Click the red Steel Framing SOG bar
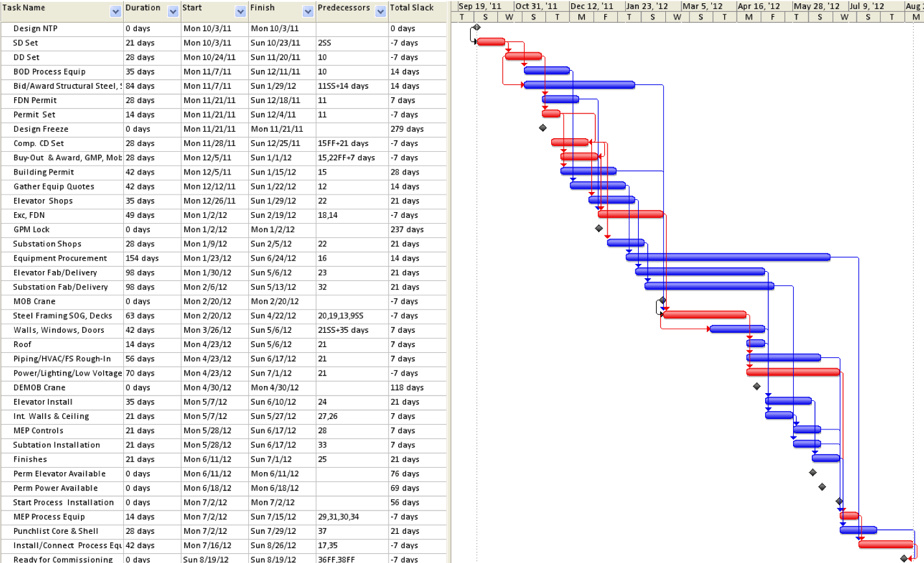Viewport: 924px width, 563px height. pyautogui.click(x=704, y=315)
